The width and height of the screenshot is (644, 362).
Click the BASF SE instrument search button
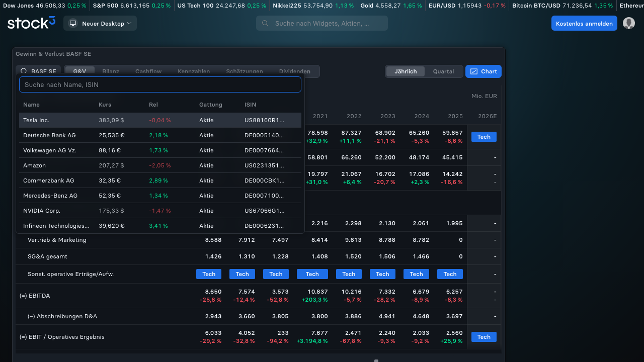pos(39,71)
